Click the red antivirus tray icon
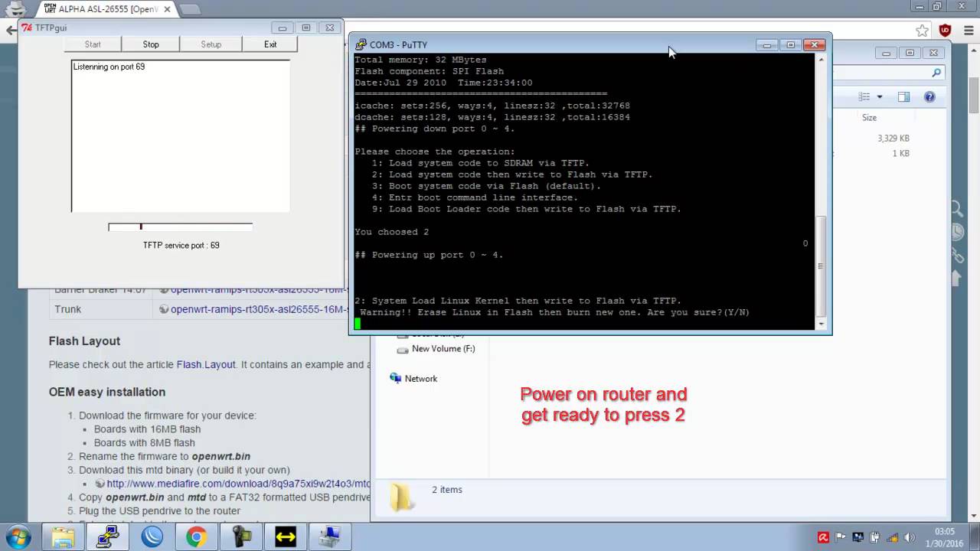Viewport: 980px width, 551px height. point(823,537)
